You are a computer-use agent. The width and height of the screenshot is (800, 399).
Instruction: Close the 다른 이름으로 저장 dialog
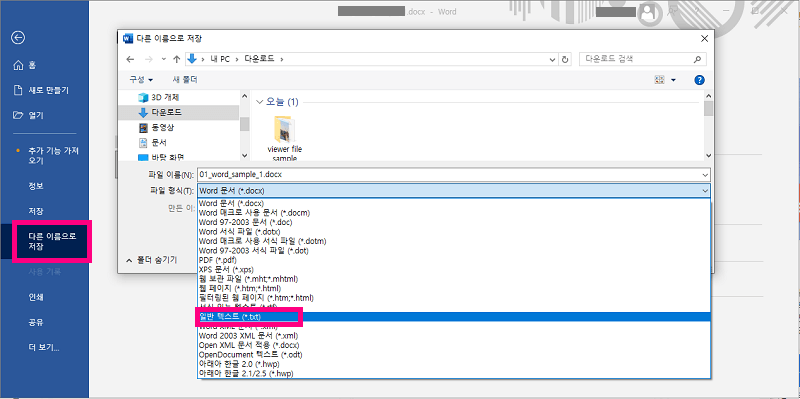point(704,39)
